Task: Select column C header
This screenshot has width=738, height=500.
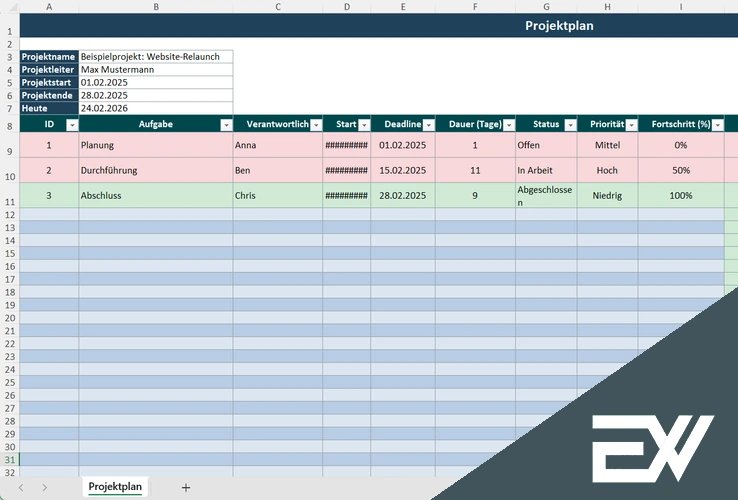Action: [278, 7]
